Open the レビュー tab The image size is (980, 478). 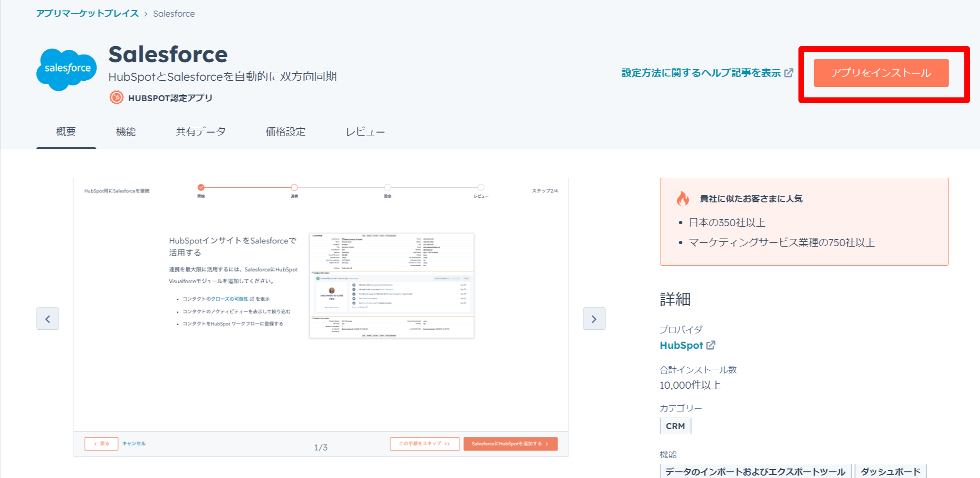(x=365, y=132)
